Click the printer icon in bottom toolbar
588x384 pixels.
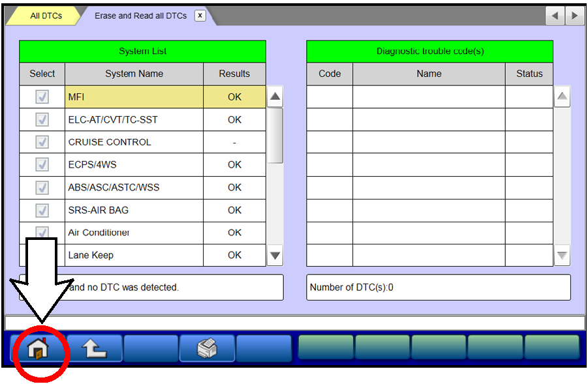click(x=207, y=349)
